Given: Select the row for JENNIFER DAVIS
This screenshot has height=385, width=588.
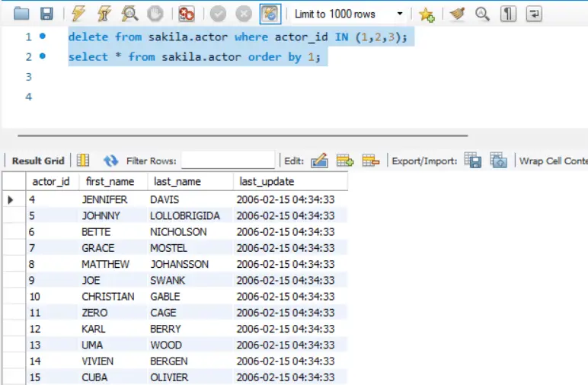Looking at the screenshot, I should tap(174, 199).
